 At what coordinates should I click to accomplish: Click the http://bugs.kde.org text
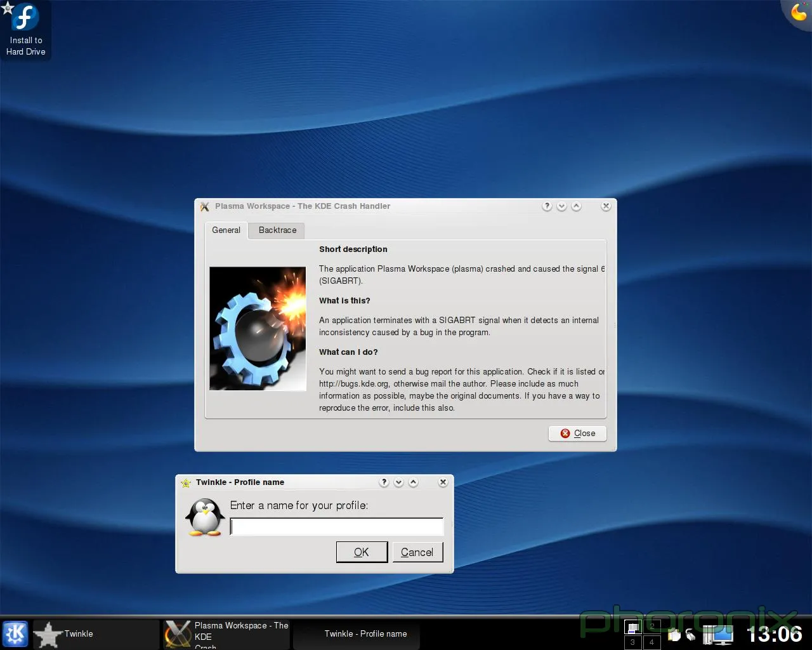354,383
